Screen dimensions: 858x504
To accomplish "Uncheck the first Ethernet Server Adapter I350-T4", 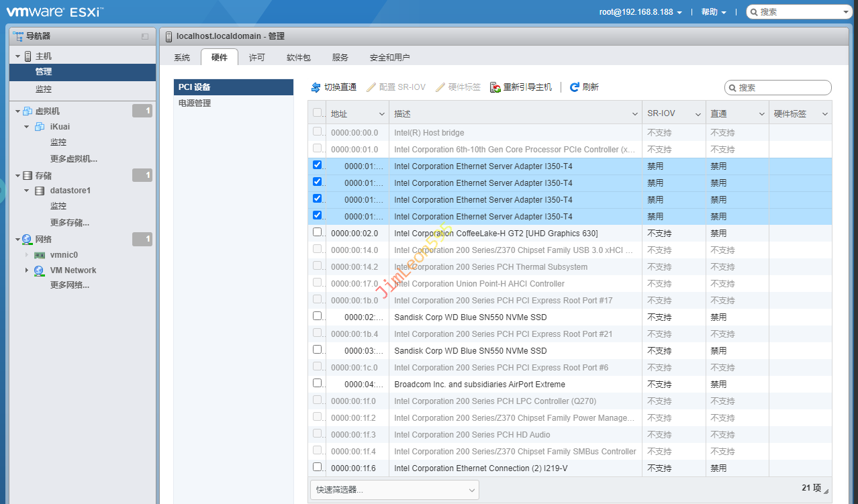I will [318, 165].
